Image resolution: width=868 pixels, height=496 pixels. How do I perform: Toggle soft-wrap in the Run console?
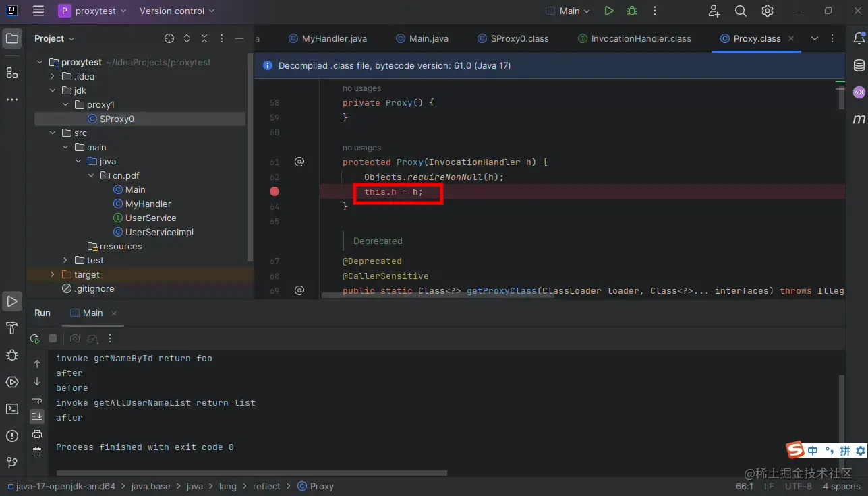tap(37, 399)
